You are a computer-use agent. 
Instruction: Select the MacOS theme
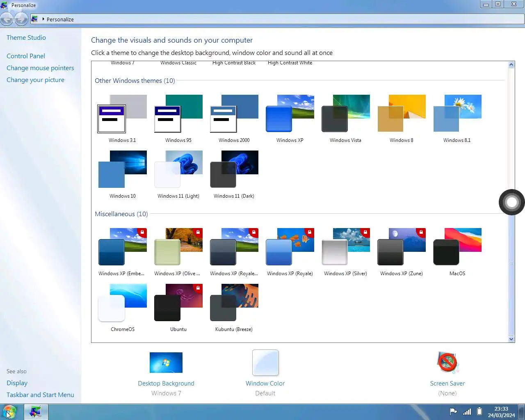point(457,252)
